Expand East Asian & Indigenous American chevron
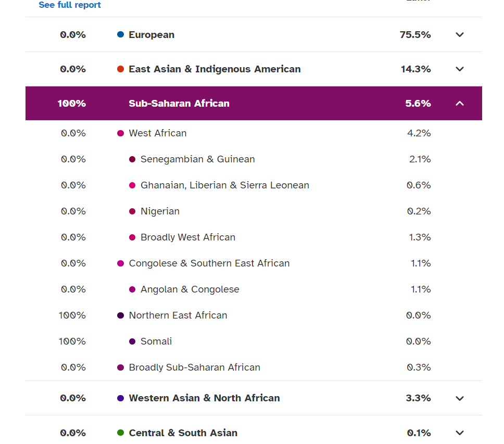The height and width of the screenshot is (444, 504). [459, 69]
